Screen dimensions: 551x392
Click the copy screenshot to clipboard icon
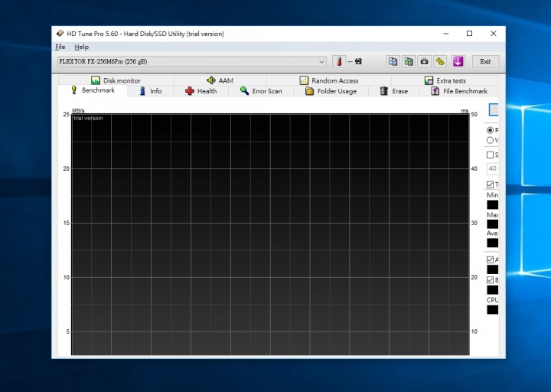[x=409, y=61]
